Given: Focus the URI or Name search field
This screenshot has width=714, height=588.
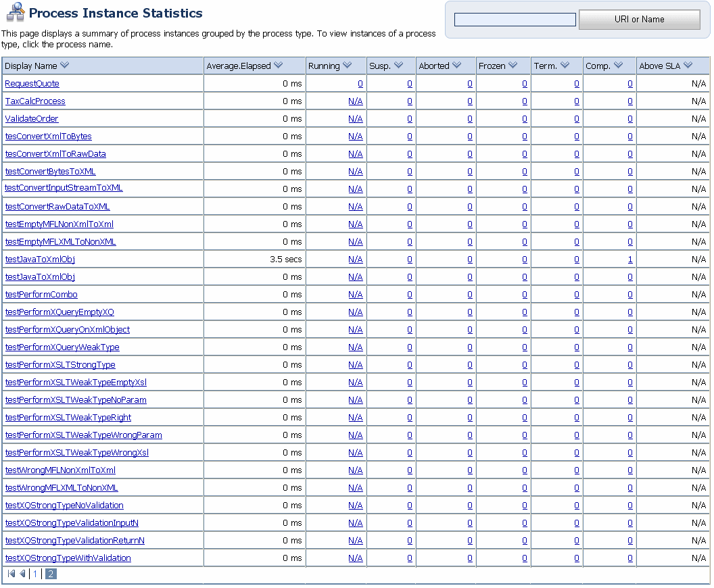Looking at the screenshot, I should (x=515, y=20).
